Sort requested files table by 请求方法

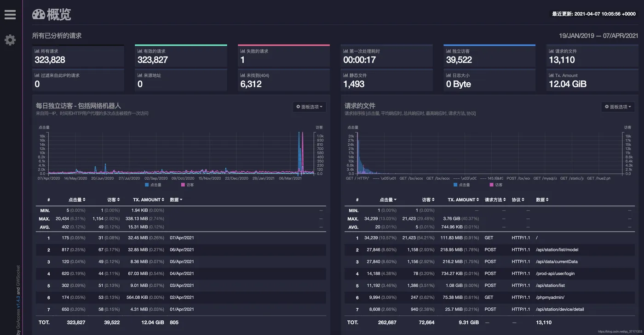(495, 200)
